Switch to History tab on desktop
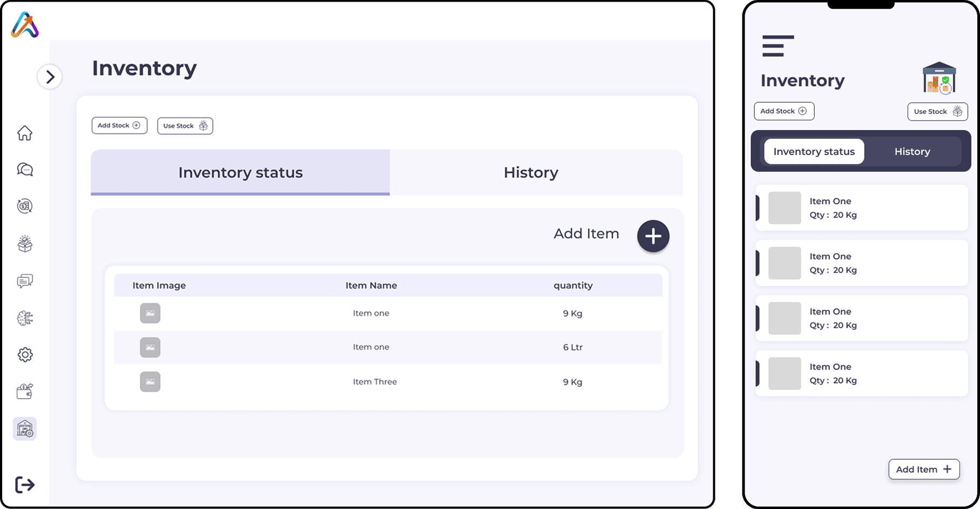This screenshot has height=509, width=980. (531, 172)
